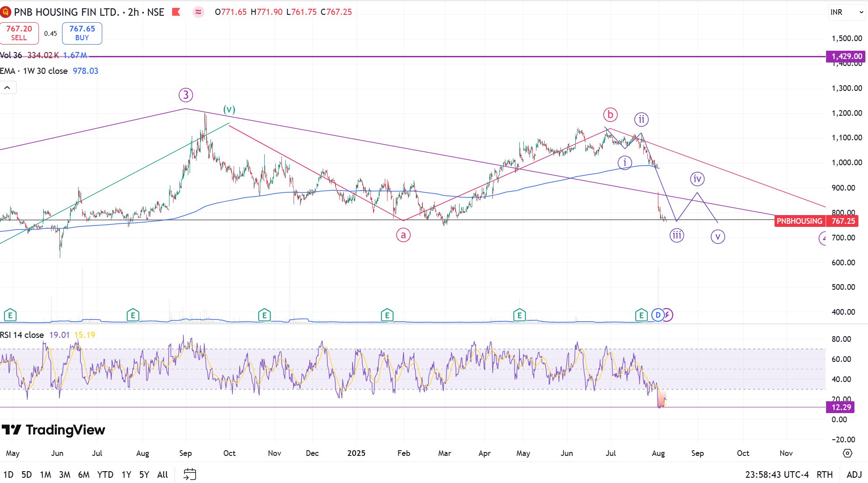Image resolution: width=868 pixels, height=483 pixels.
Task: Select the green (v) wave label
Action: (229, 109)
